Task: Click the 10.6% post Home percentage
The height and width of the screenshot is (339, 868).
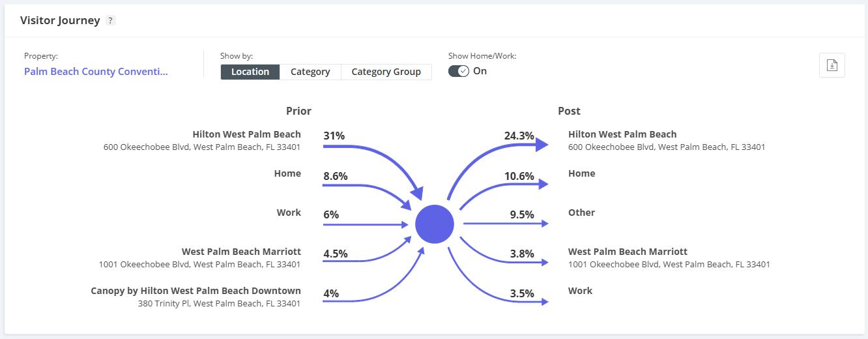Action: tap(519, 176)
